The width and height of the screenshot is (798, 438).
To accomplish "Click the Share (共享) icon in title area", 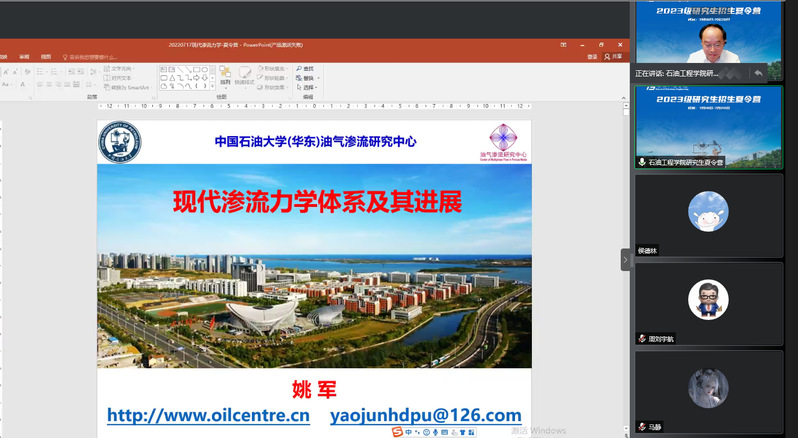I will click(x=614, y=57).
